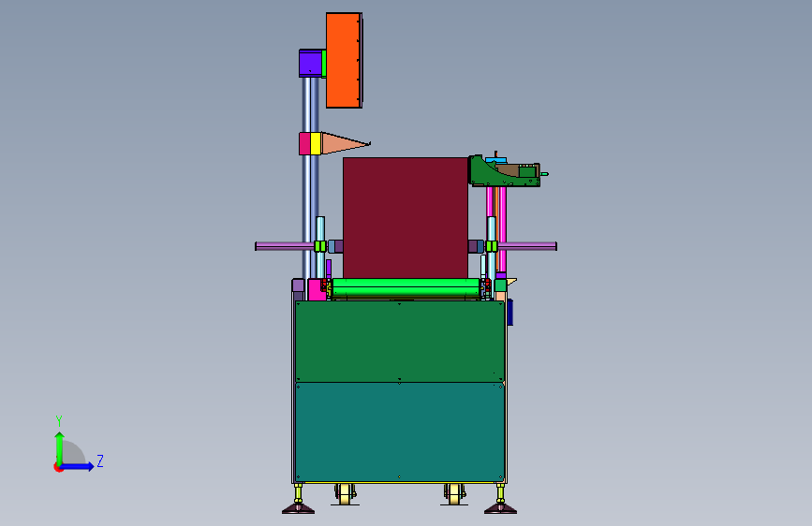Pick the left lime-green rod clamp
Viewport: 812px width, 526px height.
(320, 246)
